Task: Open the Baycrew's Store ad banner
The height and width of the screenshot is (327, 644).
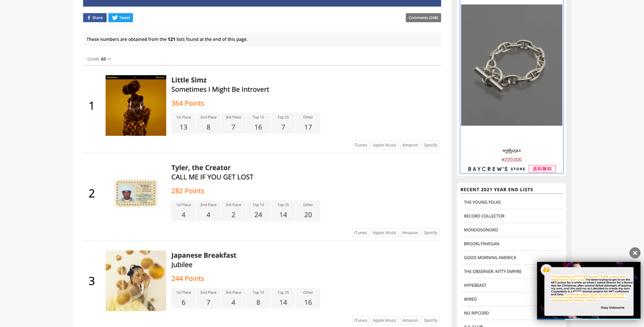Action: point(511,169)
